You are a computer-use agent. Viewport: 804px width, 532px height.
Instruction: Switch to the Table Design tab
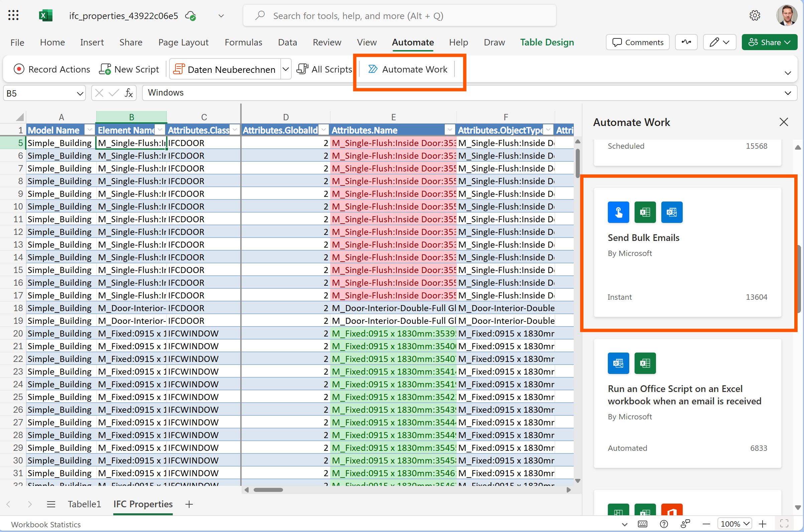point(547,42)
